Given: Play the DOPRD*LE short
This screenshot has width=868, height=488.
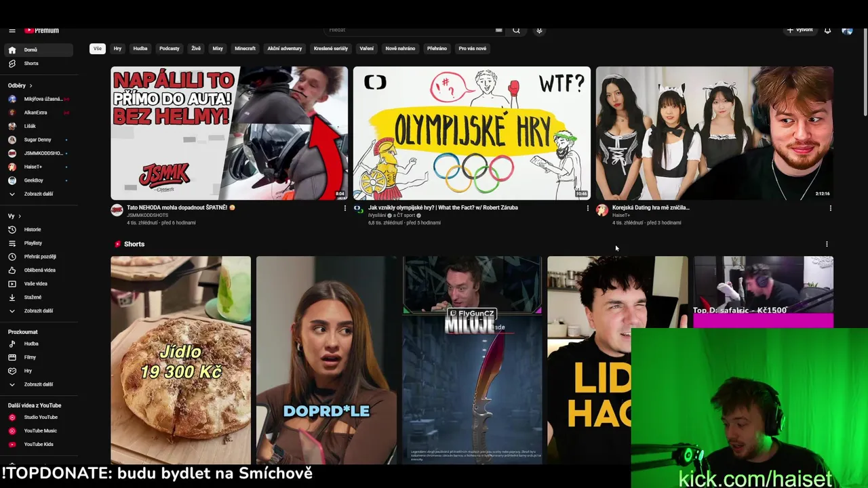Looking at the screenshot, I should click(x=326, y=360).
